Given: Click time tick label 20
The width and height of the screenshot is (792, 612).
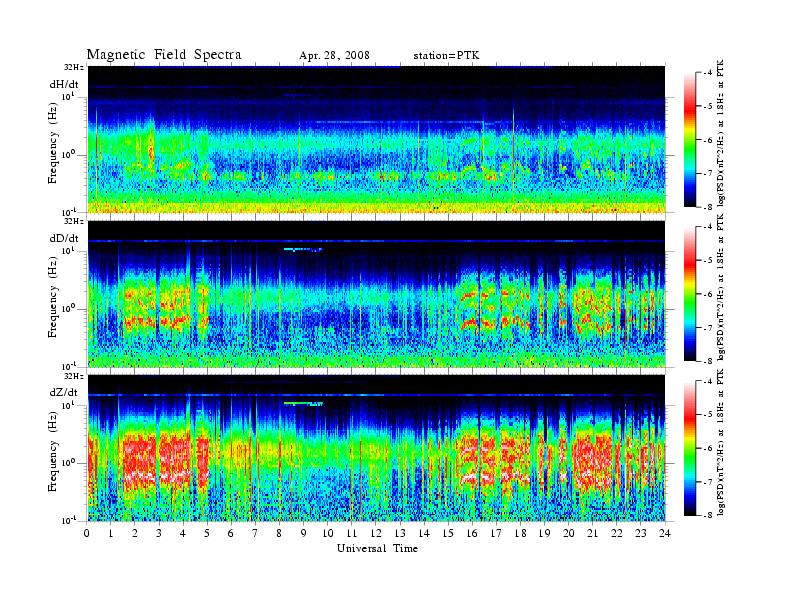Looking at the screenshot, I should pos(569,534).
